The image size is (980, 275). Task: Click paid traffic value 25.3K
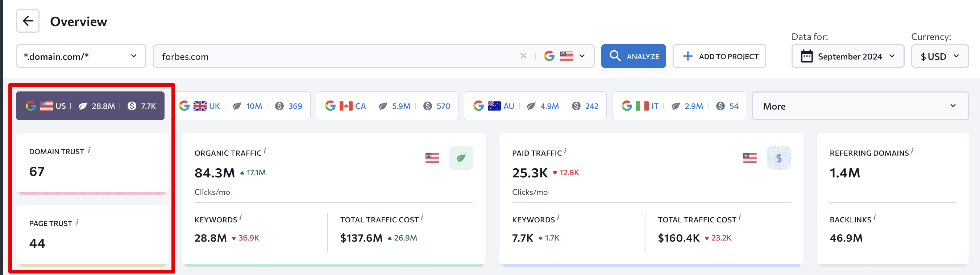click(x=530, y=173)
